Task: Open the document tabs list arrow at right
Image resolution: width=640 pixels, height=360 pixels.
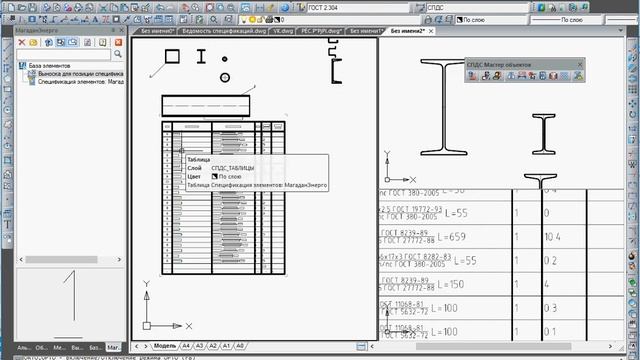Action: tap(620, 31)
